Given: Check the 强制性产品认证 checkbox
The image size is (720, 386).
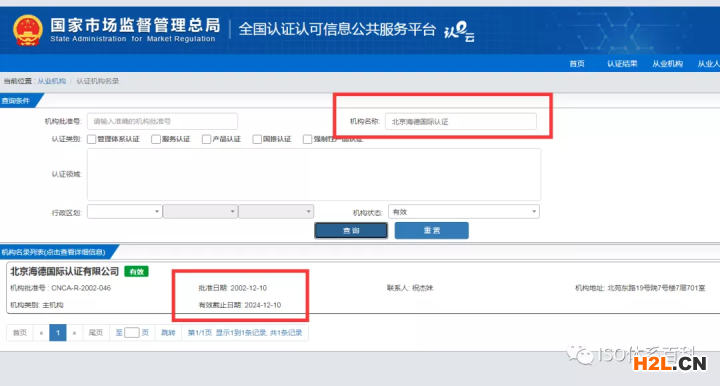Looking at the screenshot, I should point(308,139).
